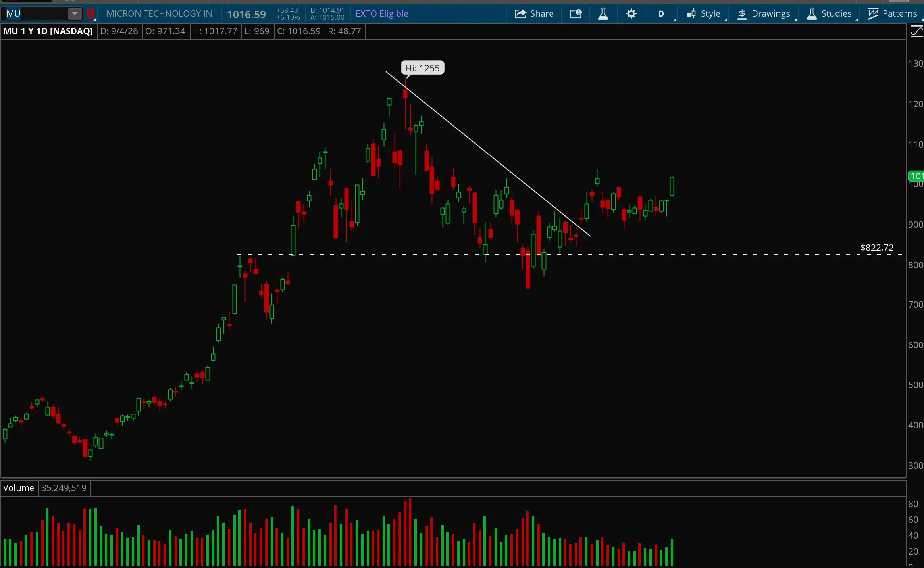Image resolution: width=924 pixels, height=568 pixels.
Task: Click the Hi: 1255 price bubble
Action: (422, 68)
